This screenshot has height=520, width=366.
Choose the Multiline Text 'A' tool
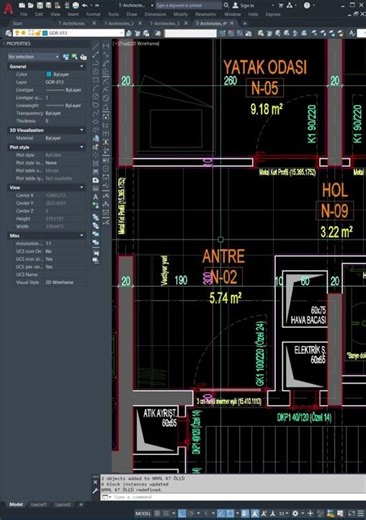96,197
